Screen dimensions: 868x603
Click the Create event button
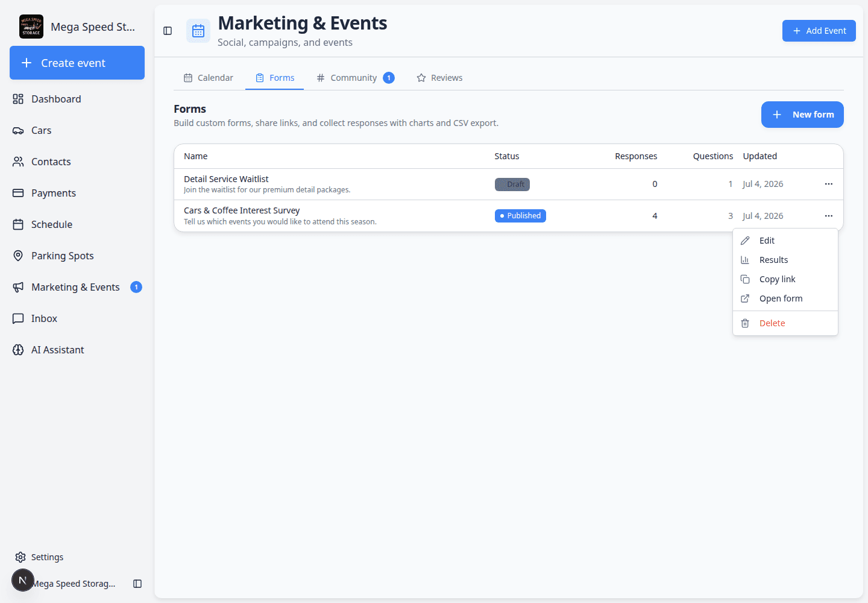point(77,63)
